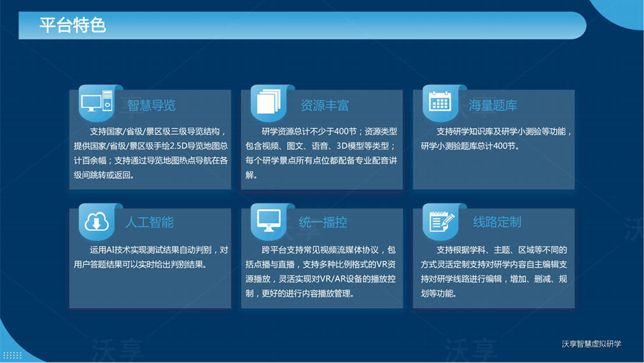Click the cloud download icon beside 人工智能
Image resolution: width=644 pixels, height=363 pixels.
coord(97,221)
